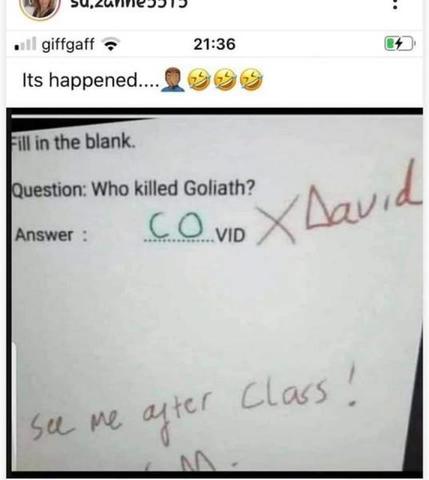This screenshot has width=429, height=480.
Task: Tap the giffgaff carrier label
Action: point(68,45)
